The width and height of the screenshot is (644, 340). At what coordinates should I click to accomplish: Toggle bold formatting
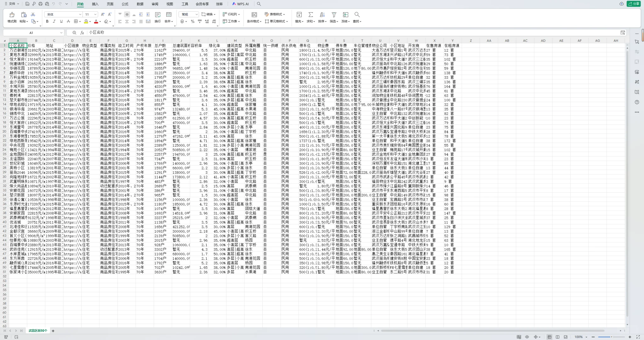click(x=47, y=21)
